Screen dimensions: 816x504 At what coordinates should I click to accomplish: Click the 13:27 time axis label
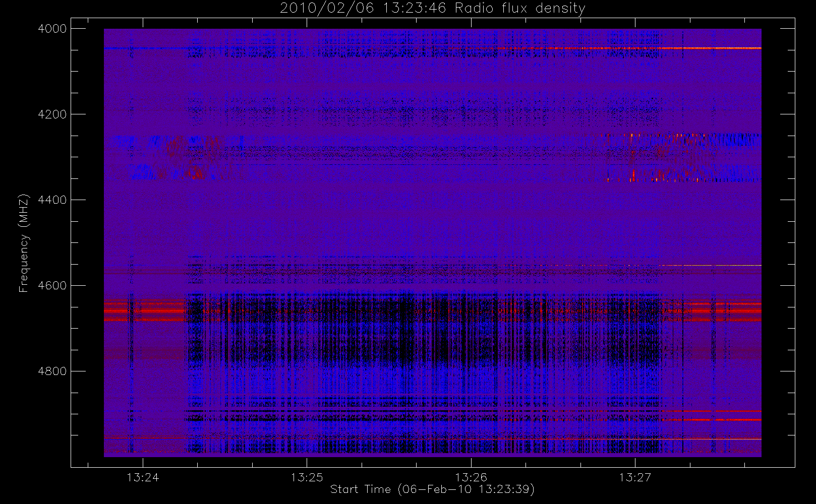[x=635, y=477]
